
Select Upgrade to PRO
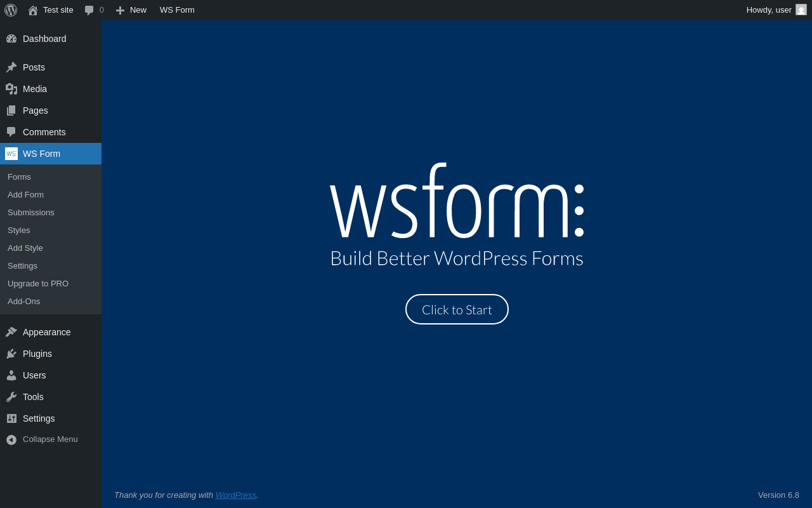pos(51,284)
